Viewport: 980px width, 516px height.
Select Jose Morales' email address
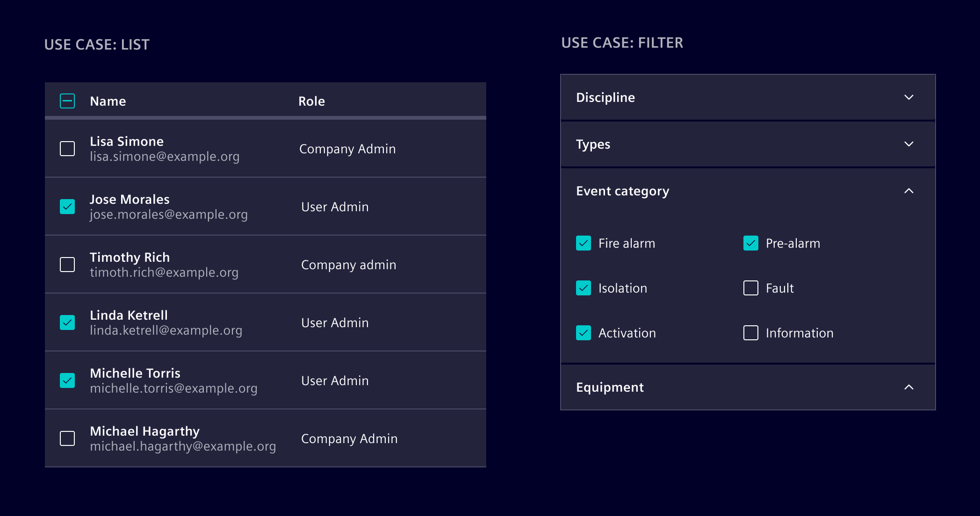[169, 214]
